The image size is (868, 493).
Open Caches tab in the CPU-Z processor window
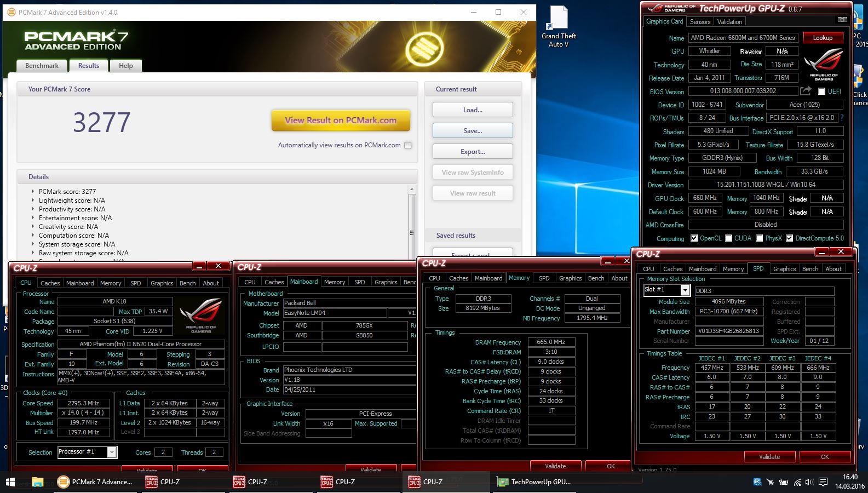(x=50, y=283)
